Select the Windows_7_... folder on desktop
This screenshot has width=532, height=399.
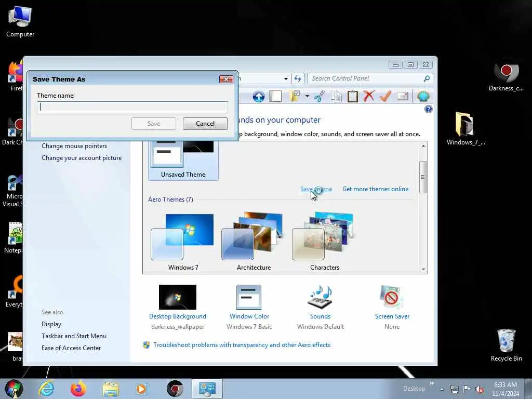click(465, 129)
